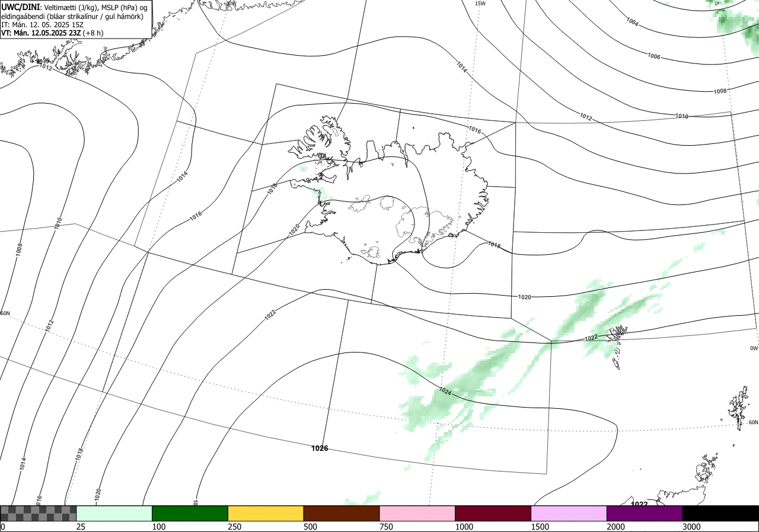Click the '15W' longitude label
This screenshot has height=532, width=759.
coord(480,4)
